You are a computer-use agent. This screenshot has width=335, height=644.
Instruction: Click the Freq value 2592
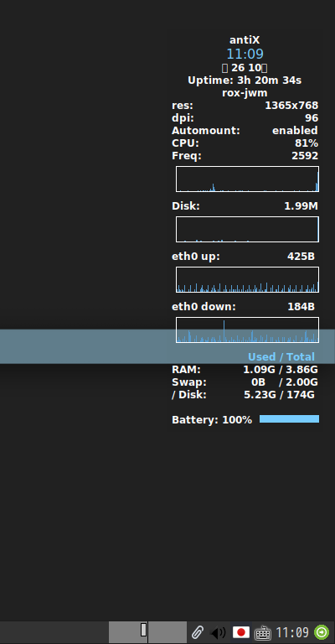[305, 156]
